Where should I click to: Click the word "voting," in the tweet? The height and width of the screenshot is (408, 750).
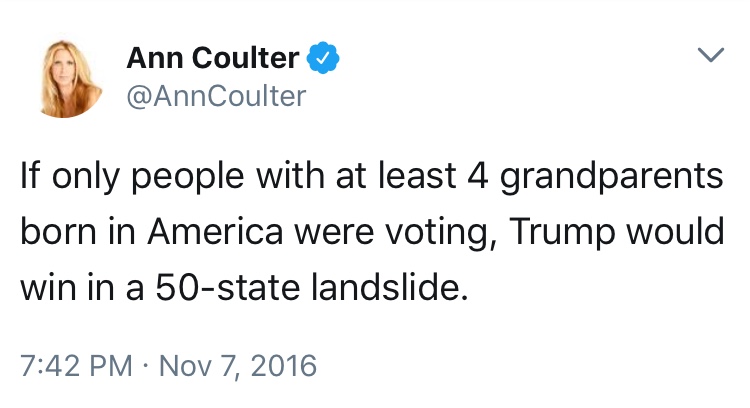(x=441, y=234)
